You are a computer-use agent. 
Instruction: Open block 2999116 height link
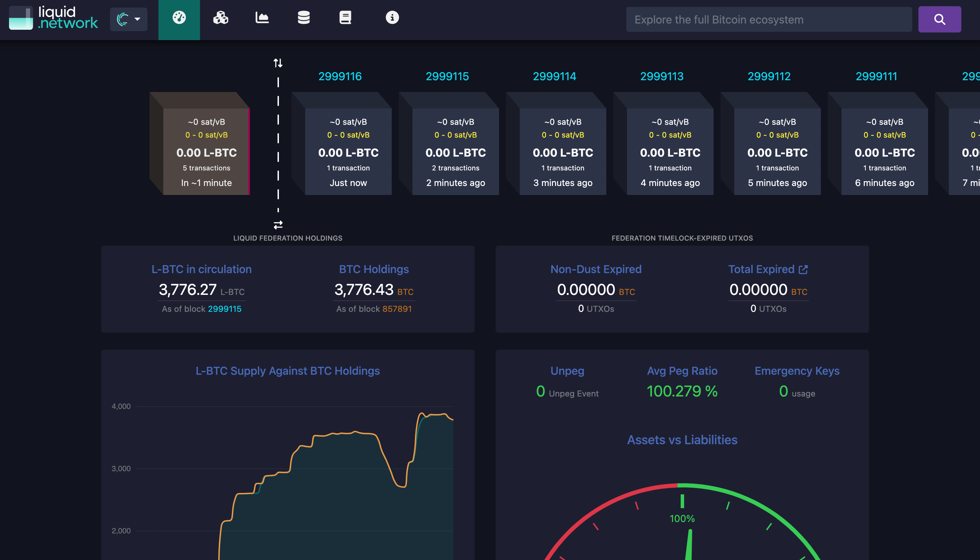340,76
